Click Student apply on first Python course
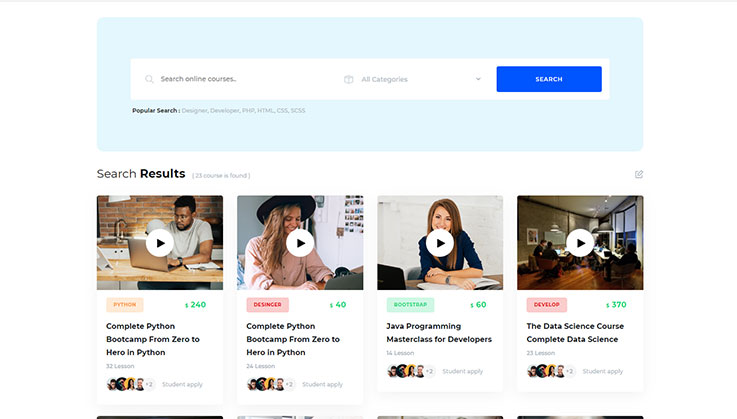This screenshot has width=737, height=419. [x=182, y=384]
